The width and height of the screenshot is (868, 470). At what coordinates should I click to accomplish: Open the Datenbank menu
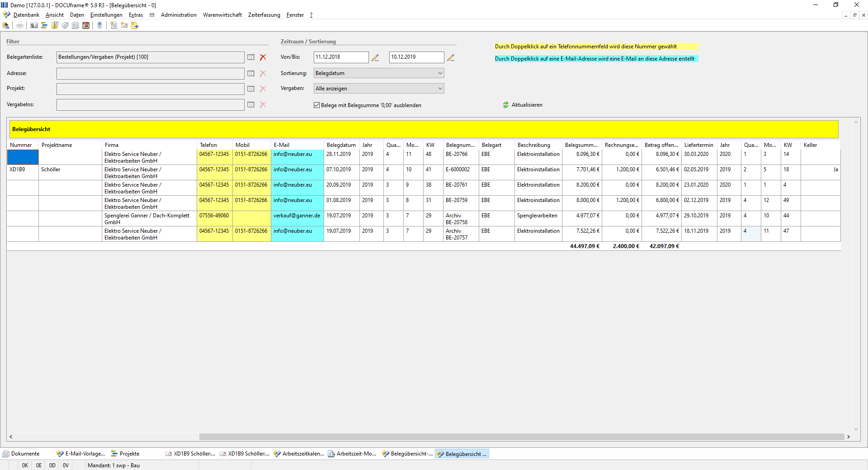(26, 15)
